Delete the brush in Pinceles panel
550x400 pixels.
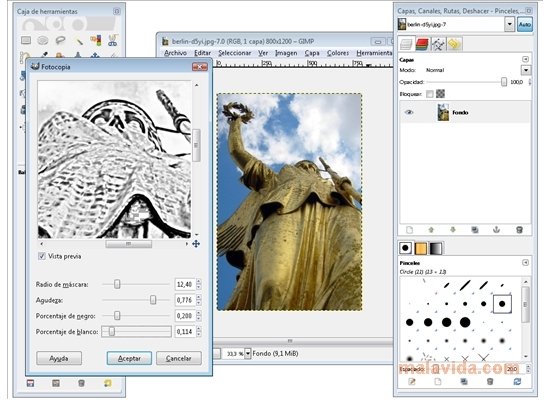[x=490, y=382]
